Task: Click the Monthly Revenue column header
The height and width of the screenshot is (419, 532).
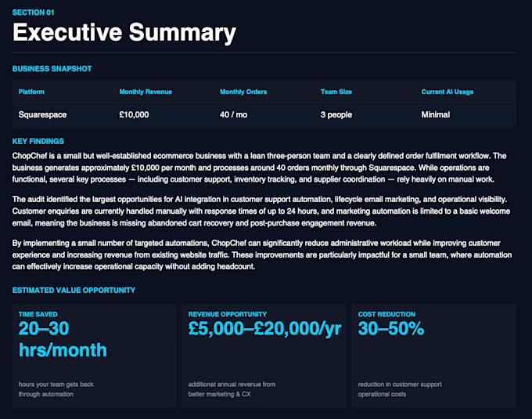Action: coord(146,92)
